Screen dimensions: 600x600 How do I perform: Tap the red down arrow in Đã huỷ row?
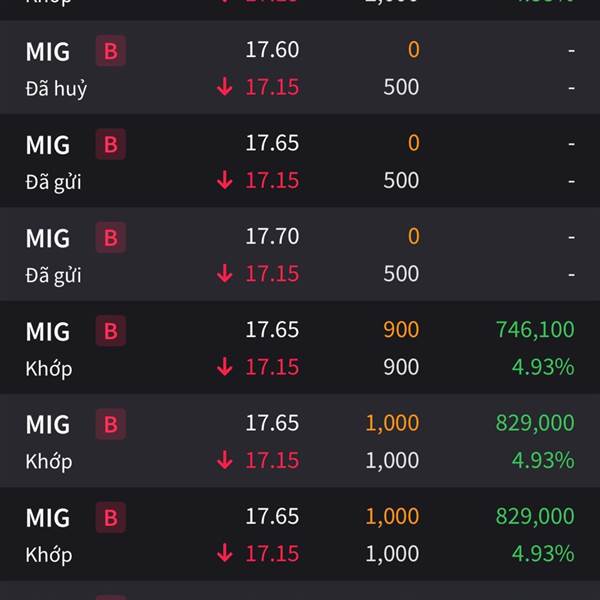click(225, 86)
